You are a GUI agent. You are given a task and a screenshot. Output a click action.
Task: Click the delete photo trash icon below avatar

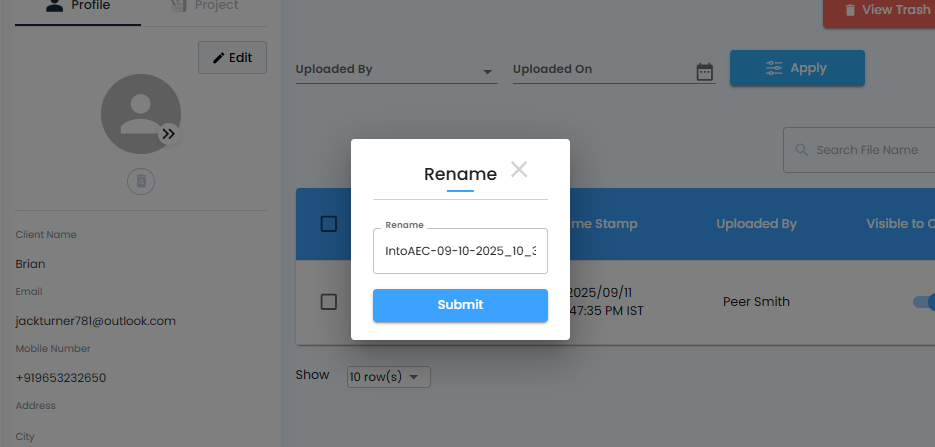point(141,181)
